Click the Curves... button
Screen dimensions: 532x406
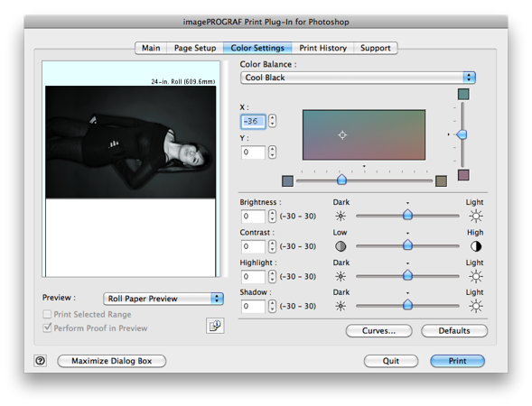379,331
